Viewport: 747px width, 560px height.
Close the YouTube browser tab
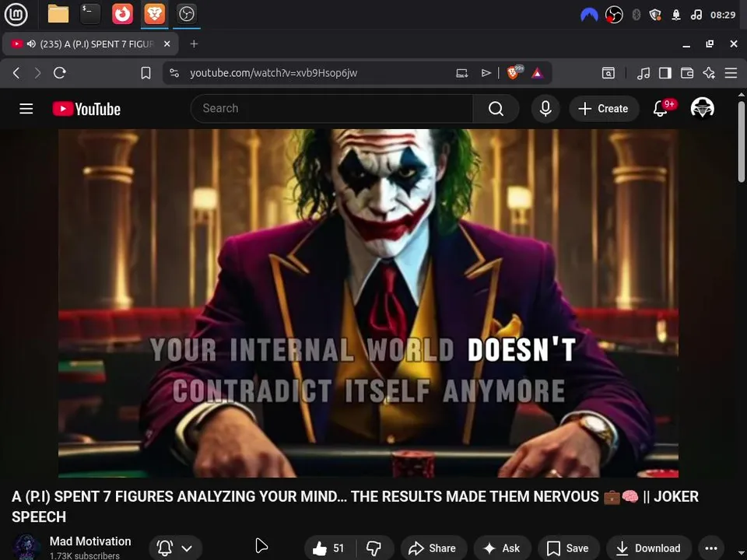(167, 44)
